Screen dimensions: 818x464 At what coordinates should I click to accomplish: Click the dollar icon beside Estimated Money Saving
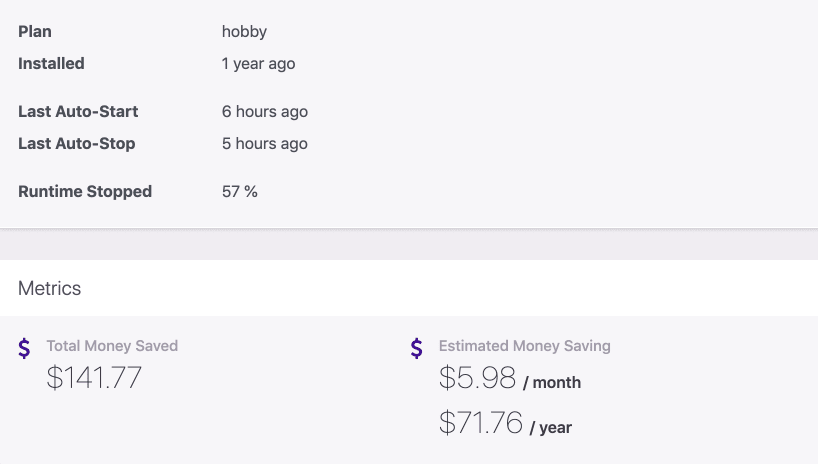click(x=416, y=348)
